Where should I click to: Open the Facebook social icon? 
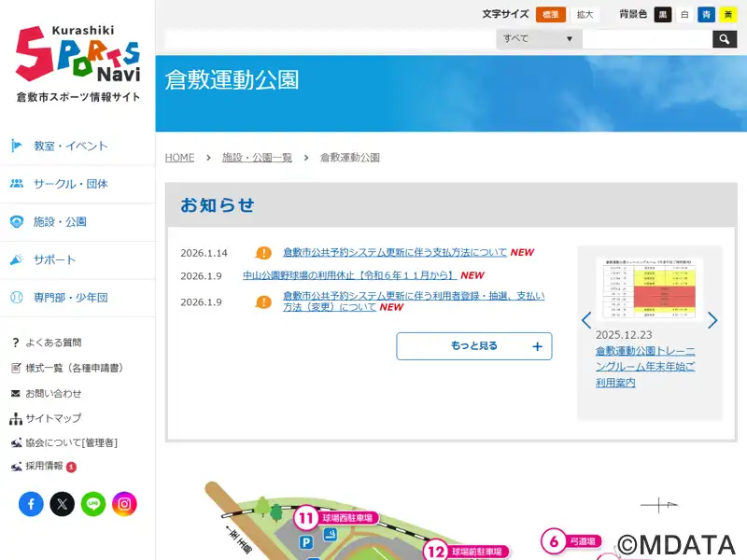tap(31, 504)
